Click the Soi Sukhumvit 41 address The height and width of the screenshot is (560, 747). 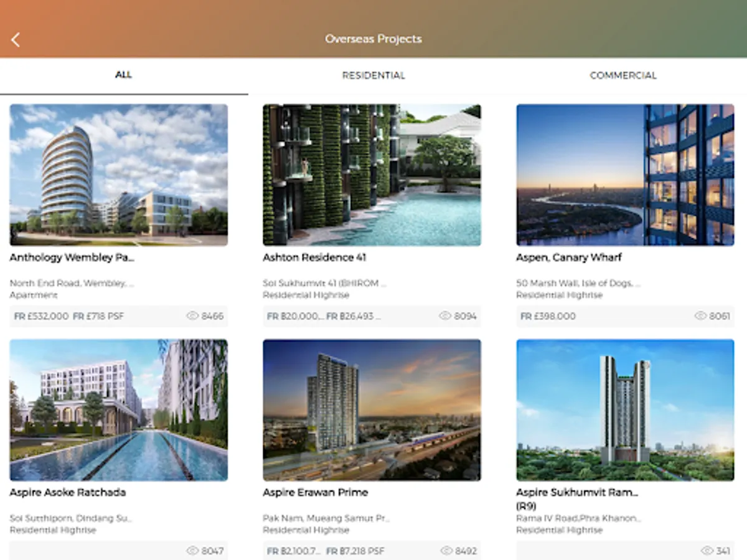click(324, 283)
